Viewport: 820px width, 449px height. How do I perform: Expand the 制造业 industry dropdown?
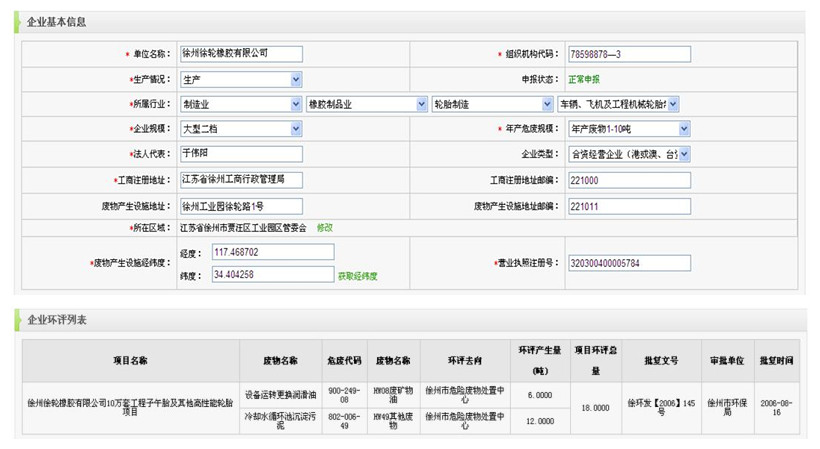[241, 104]
